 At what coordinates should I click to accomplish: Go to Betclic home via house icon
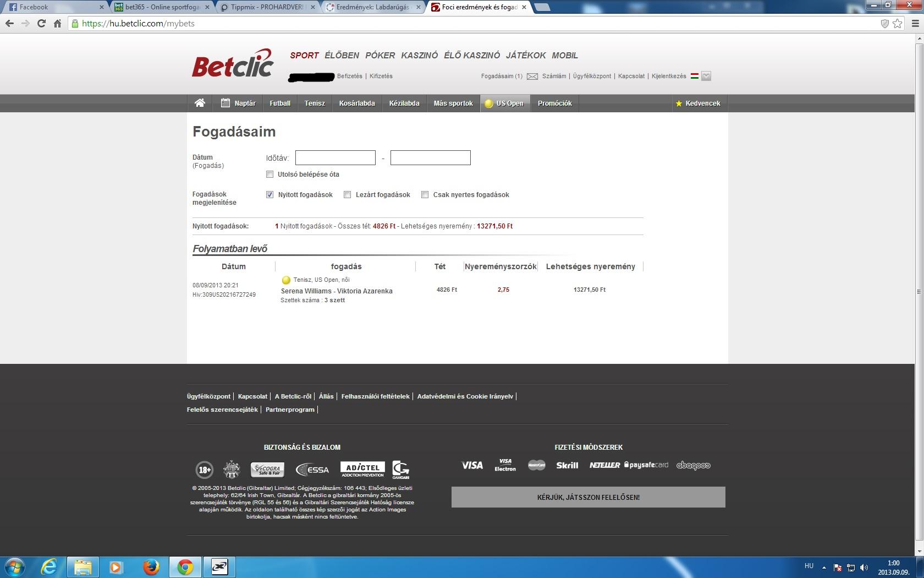[x=200, y=103]
